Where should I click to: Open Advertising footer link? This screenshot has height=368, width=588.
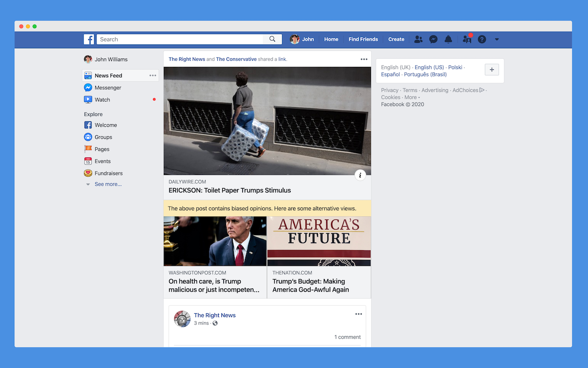coord(435,90)
